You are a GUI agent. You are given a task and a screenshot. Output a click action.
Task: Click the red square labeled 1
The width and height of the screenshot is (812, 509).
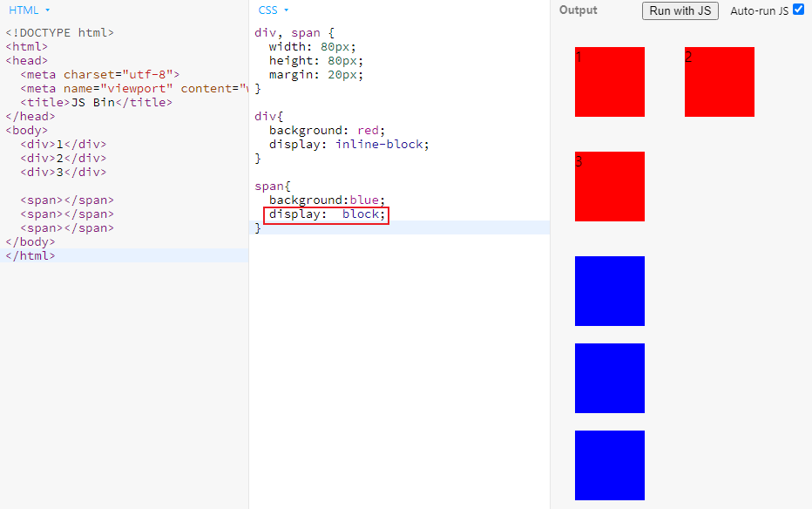click(609, 81)
